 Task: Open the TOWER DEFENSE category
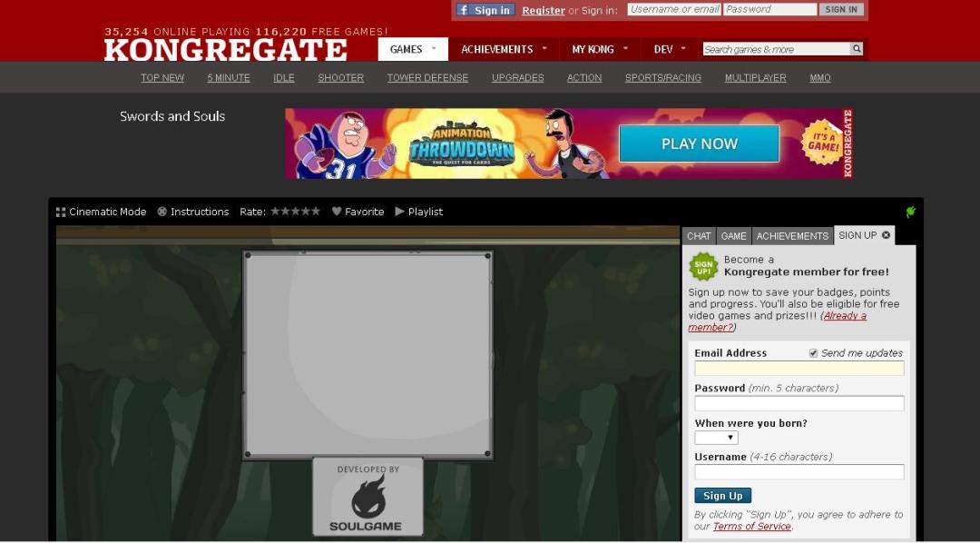click(427, 77)
